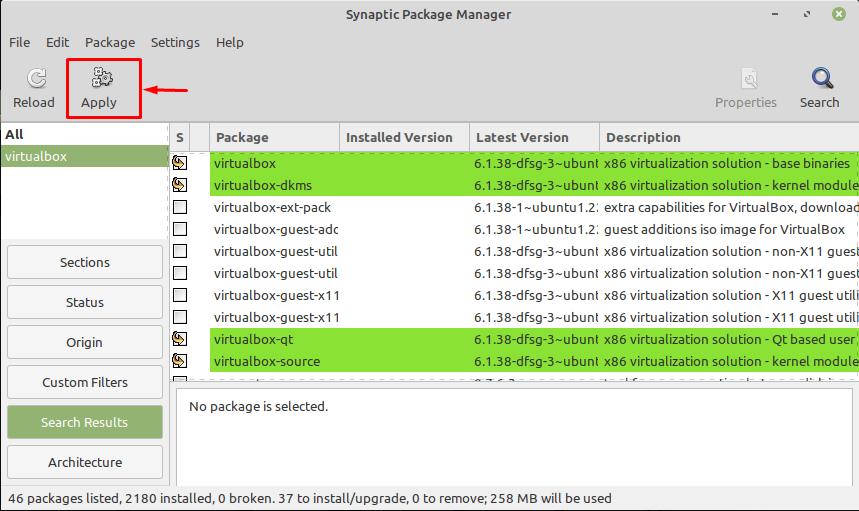Maximize the Synaptic window
This screenshot has height=511, width=859.
[807, 14]
